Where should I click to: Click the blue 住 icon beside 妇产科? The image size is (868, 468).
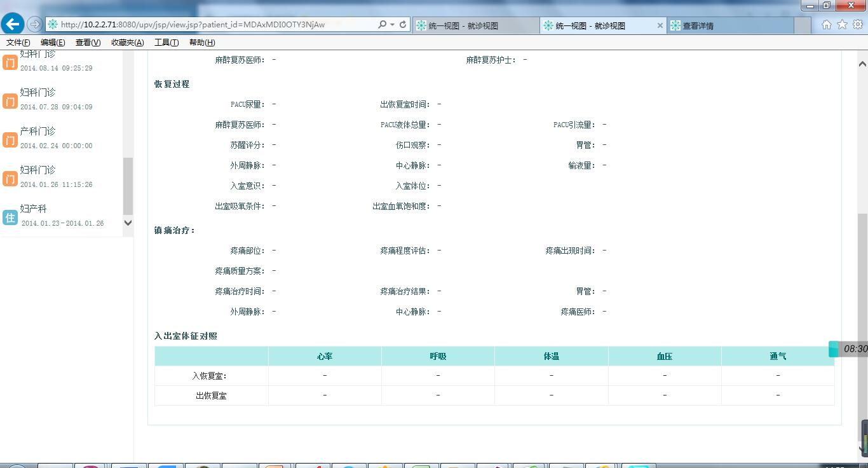click(x=10, y=217)
